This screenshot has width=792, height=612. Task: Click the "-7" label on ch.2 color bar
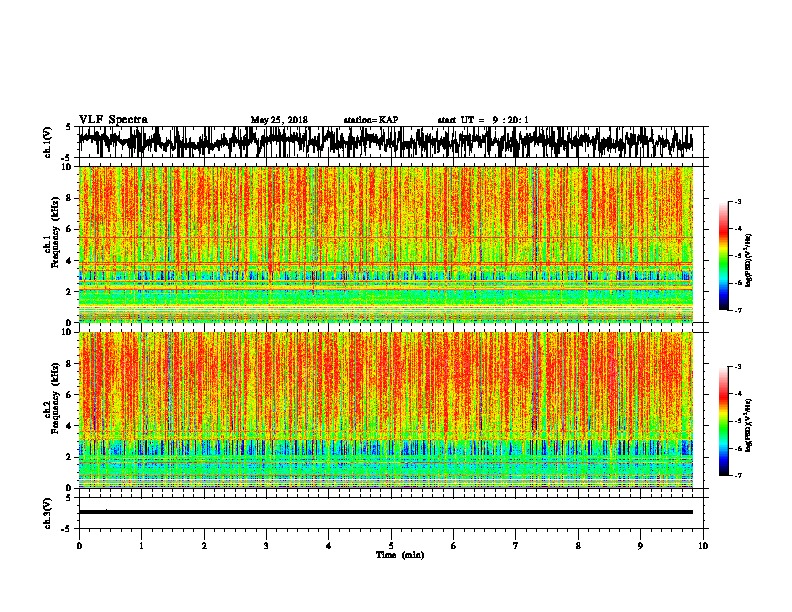738,476
